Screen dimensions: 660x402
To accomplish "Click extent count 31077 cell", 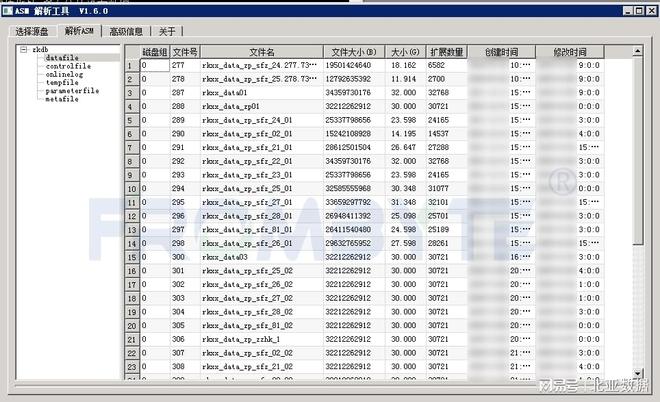I will point(446,189).
